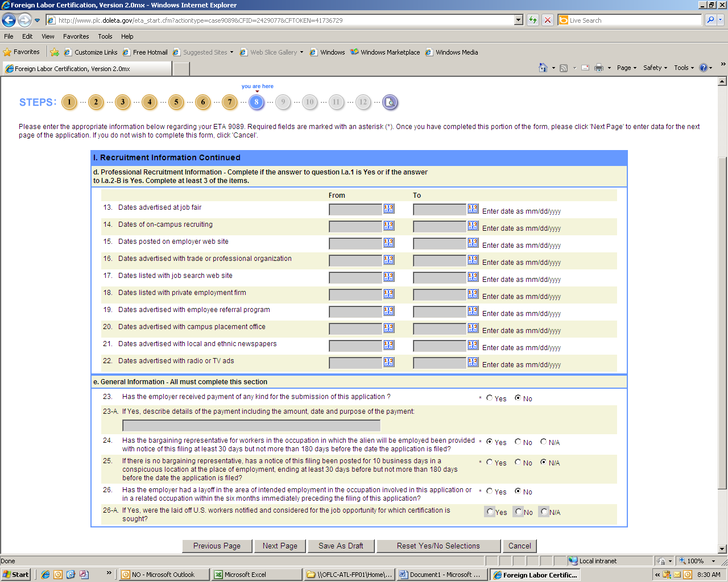Image resolution: width=728 pixels, height=582 pixels.
Task: Open the From calendar for trade or professional organization
Action: 389,260
